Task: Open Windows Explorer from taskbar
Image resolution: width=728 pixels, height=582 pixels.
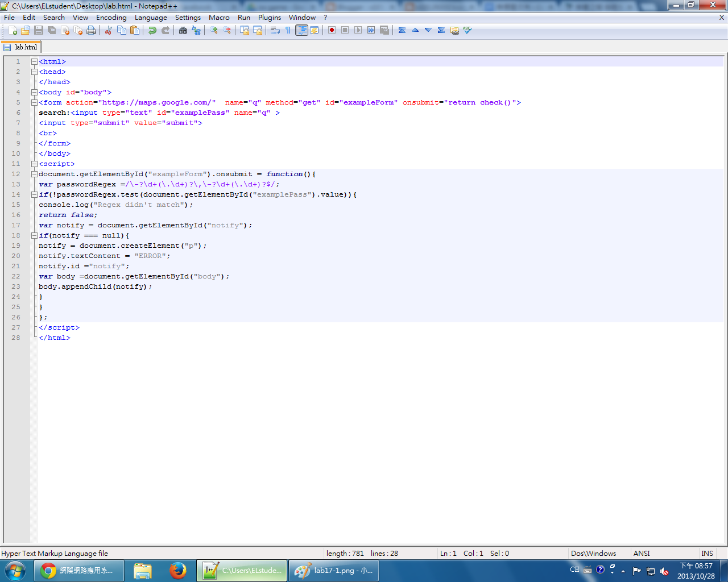Action: 143,571
